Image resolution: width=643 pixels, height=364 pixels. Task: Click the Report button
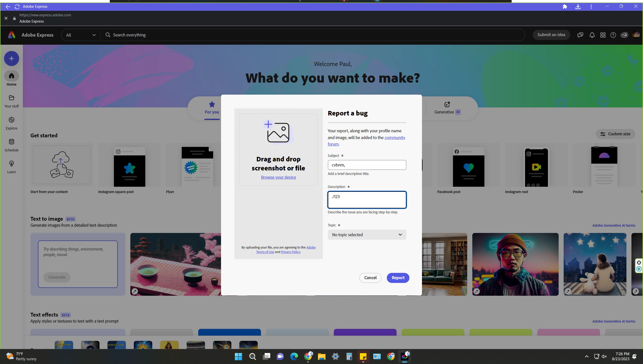pos(398,278)
